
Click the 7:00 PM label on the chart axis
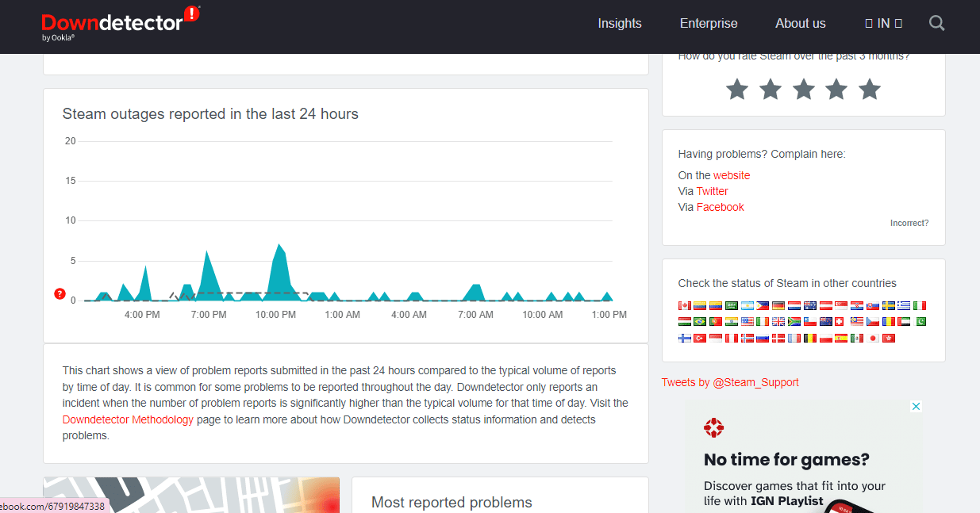coord(209,315)
